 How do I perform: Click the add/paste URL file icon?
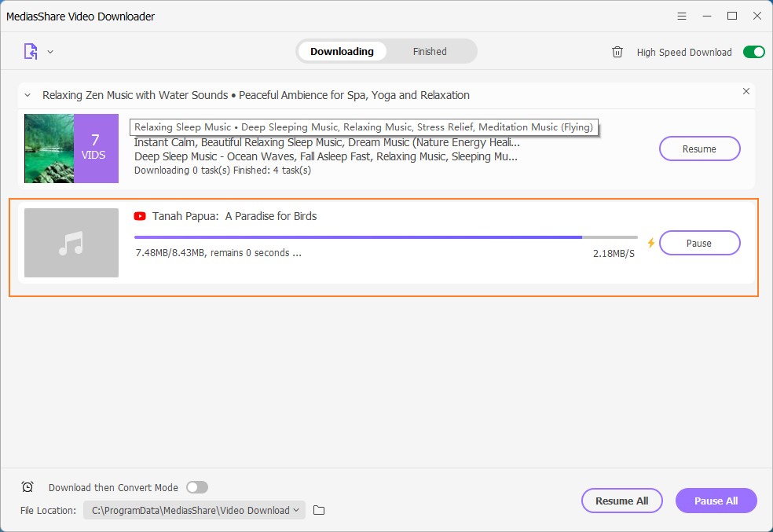coord(31,52)
